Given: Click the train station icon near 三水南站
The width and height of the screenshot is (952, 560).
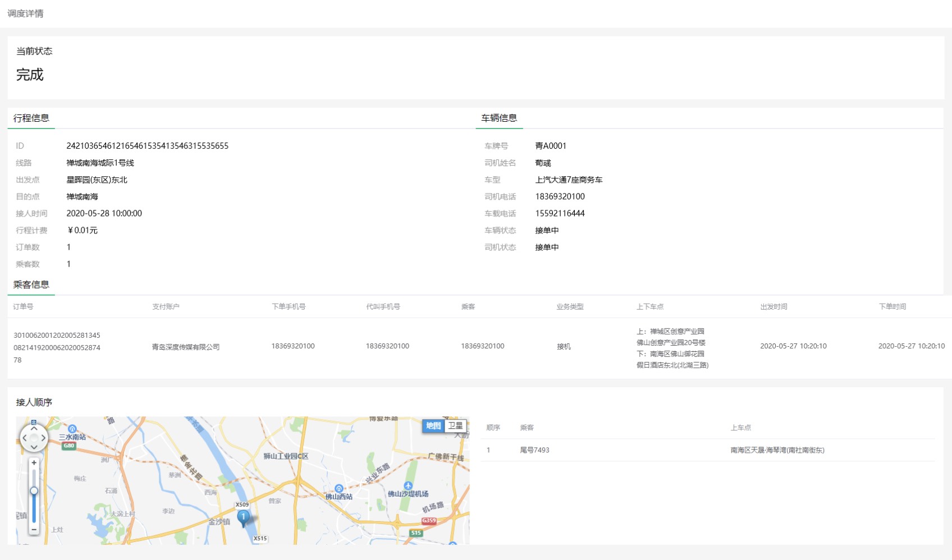Looking at the screenshot, I should tap(72, 429).
